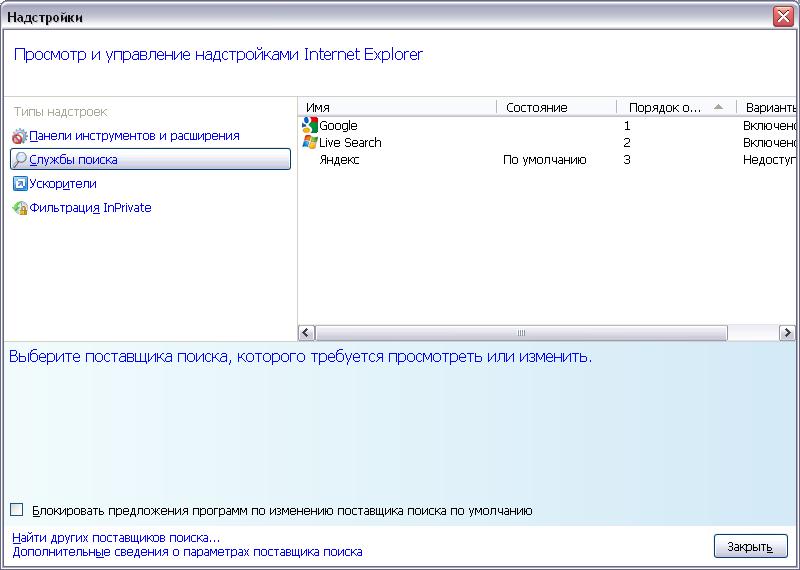This screenshot has width=800, height=570.
Task: Click the horizontal scrollbar left arrow
Action: pos(306,333)
